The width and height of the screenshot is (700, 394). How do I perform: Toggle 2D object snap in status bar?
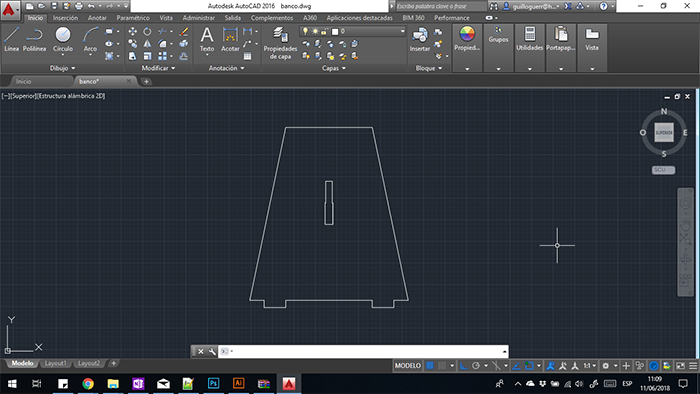tap(529, 366)
